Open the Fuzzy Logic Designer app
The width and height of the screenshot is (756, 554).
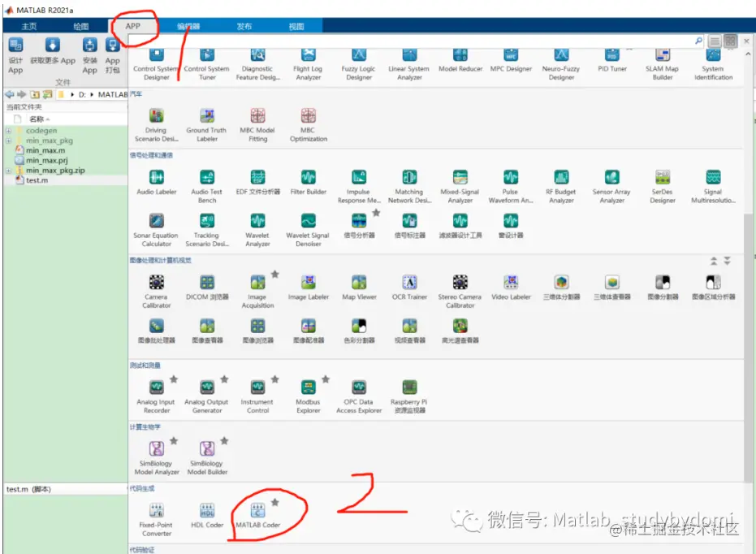359,65
